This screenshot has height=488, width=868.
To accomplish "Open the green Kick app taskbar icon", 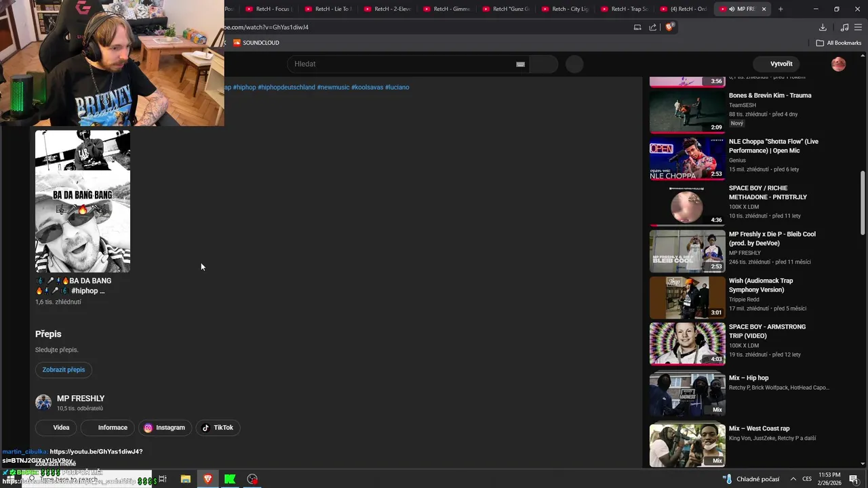I will point(230,479).
